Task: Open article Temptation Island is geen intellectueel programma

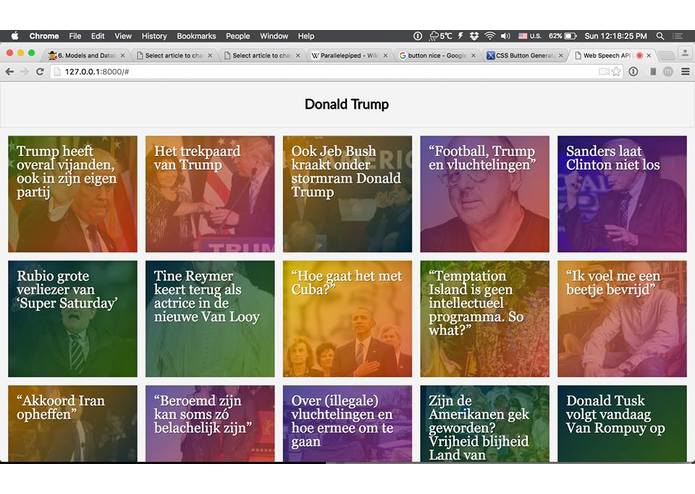Action: 485,319
